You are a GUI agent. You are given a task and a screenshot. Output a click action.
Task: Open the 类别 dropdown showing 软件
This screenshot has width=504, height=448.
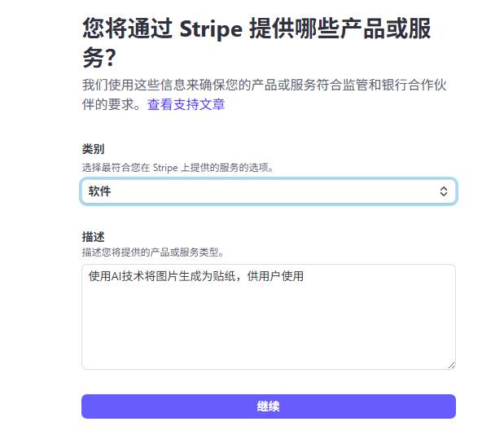(x=268, y=191)
